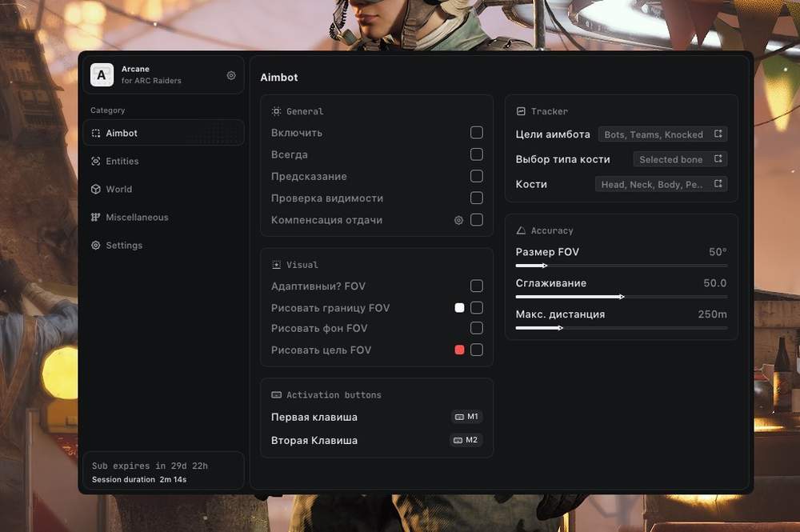This screenshot has height=532, width=800.
Task: Open Выбор типа кости dropdown
Action: [680, 159]
